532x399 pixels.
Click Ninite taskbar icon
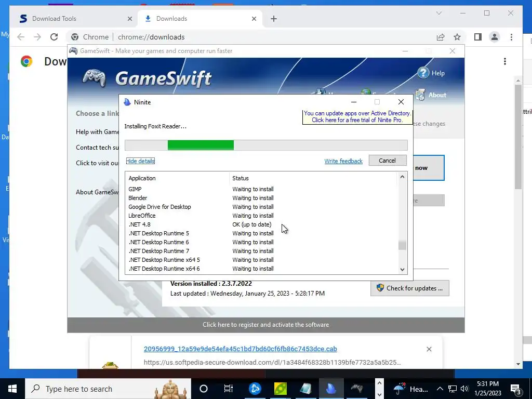pyautogui.click(x=330, y=389)
